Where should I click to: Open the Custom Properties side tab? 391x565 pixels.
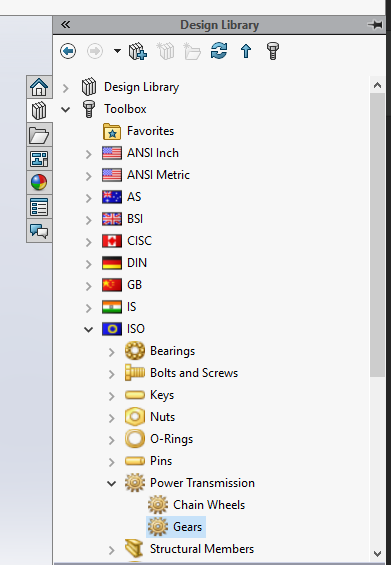click(39, 207)
